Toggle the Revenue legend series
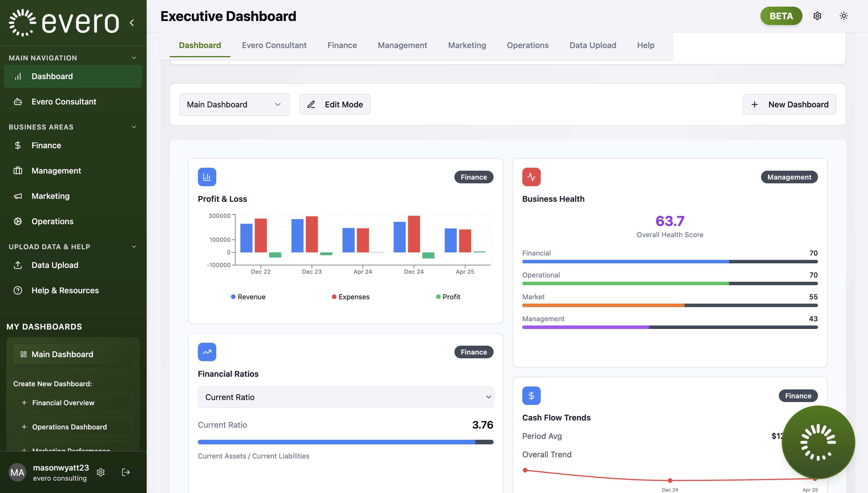868x493 pixels. pos(248,297)
